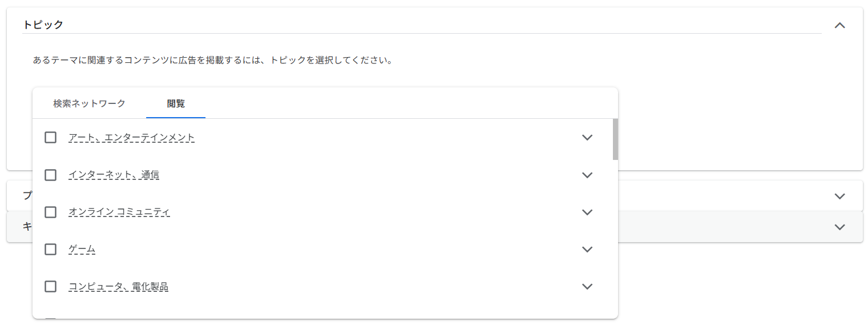Click the topic list scrollbar thumb
This screenshot has width=868, height=333.
click(x=615, y=139)
